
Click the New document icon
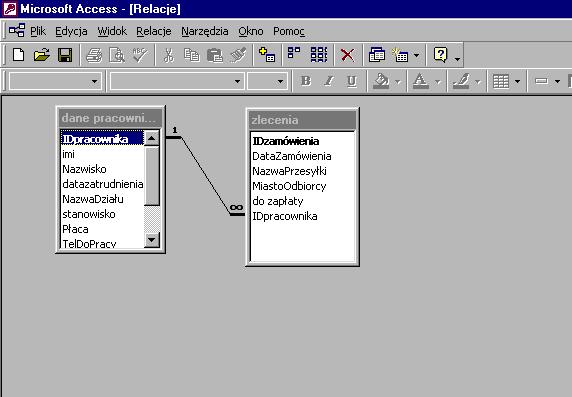click(18, 55)
